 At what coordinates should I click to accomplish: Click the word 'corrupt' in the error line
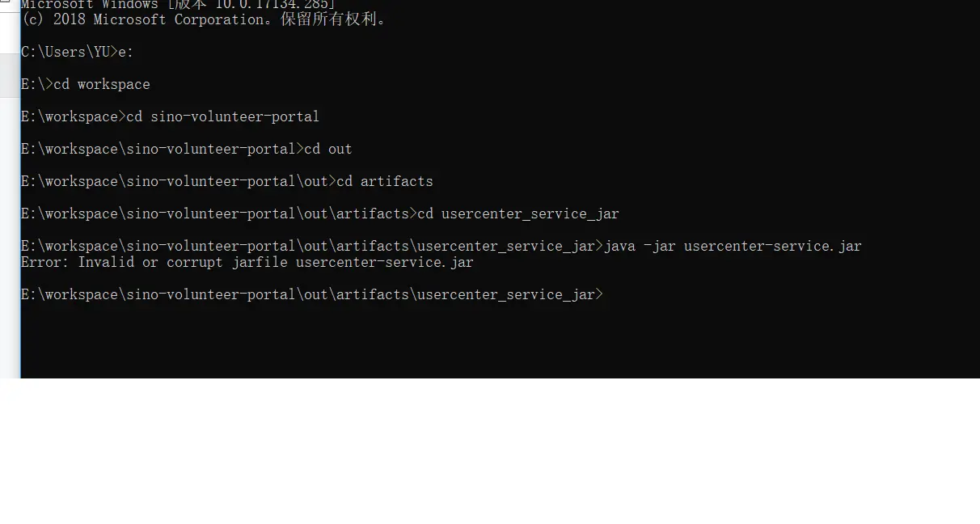[x=195, y=262]
